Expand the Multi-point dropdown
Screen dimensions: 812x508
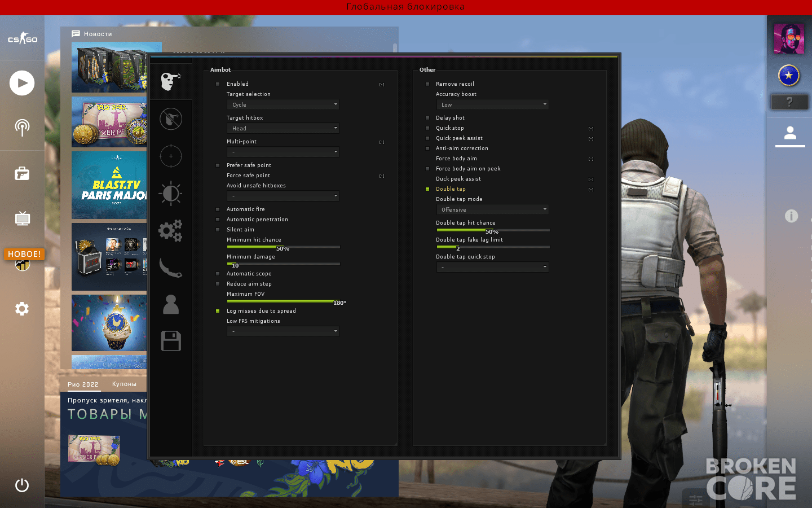283,152
